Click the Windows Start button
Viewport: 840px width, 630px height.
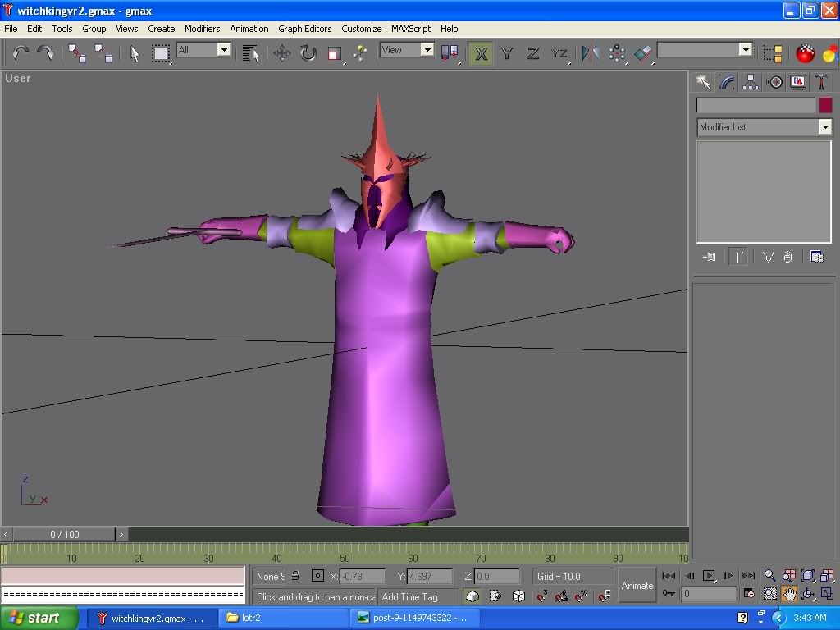pyautogui.click(x=39, y=618)
